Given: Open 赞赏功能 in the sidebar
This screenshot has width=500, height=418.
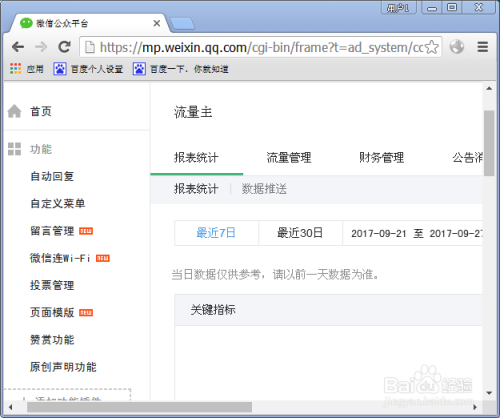Looking at the screenshot, I should coord(52,340).
